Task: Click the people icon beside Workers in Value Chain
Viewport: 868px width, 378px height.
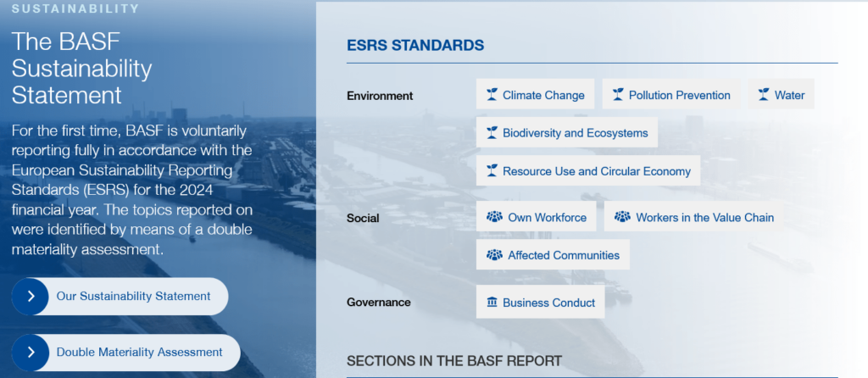Action: (x=622, y=217)
